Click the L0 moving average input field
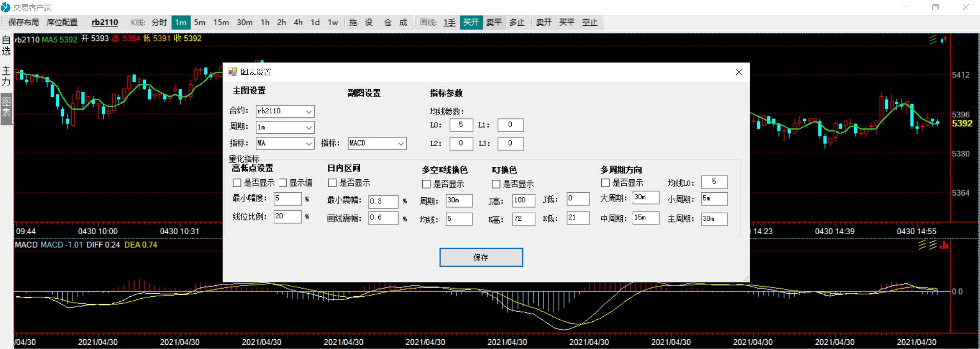Viewport: 980px width, 349px height. [461, 125]
